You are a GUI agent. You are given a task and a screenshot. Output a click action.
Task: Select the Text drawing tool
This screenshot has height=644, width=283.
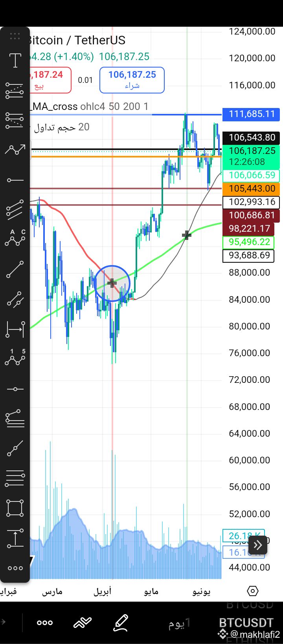coord(15,60)
